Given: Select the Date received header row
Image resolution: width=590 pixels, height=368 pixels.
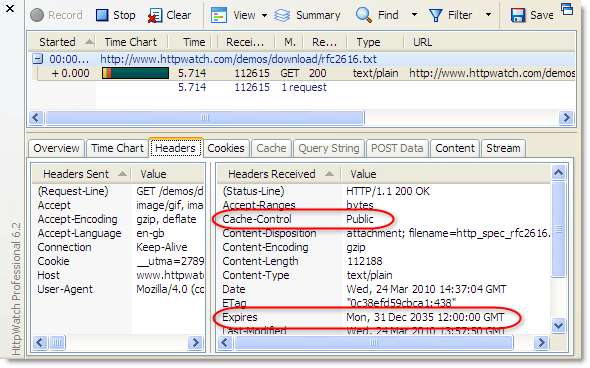Looking at the screenshot, I should (384, 289).
